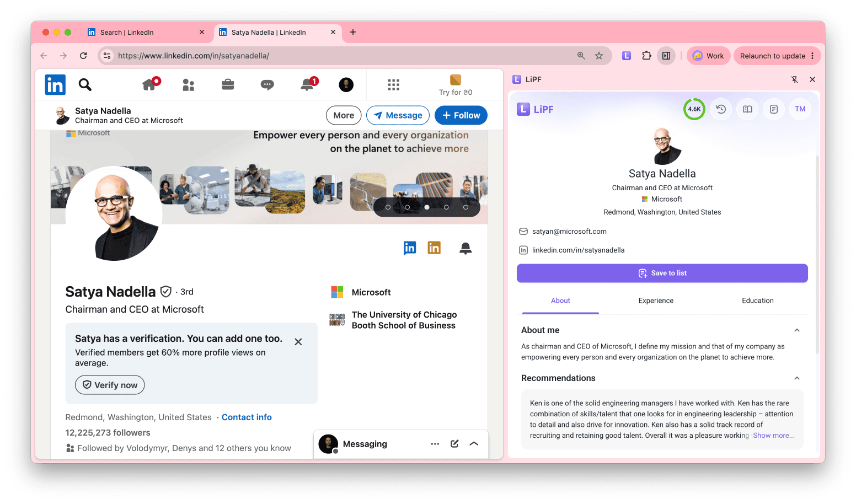Open the More dropdown on profile header
The height and width of the screenshot is (504, 856).
[344, 115]
